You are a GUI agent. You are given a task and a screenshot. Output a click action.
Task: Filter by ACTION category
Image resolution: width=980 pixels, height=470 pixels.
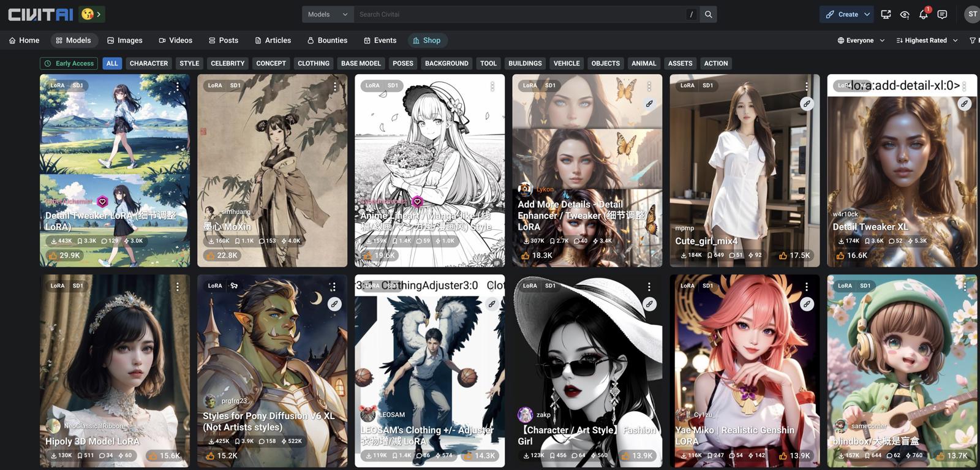716,63
